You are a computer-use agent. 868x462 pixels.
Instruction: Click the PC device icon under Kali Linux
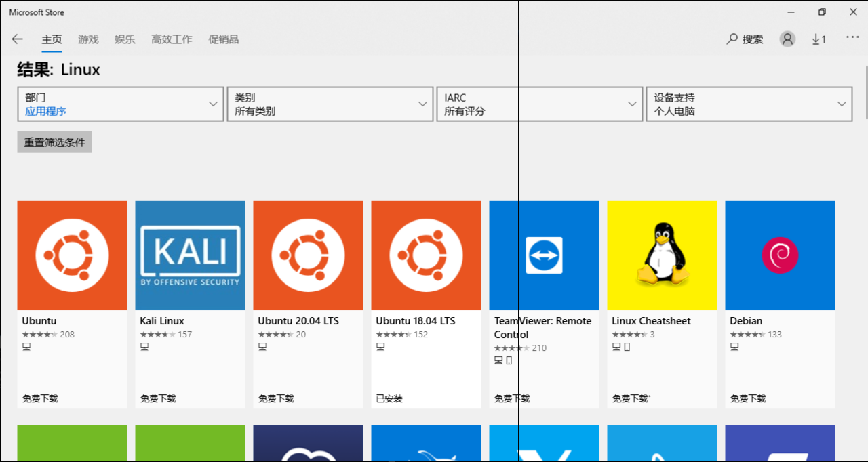[x=144, y=347]
